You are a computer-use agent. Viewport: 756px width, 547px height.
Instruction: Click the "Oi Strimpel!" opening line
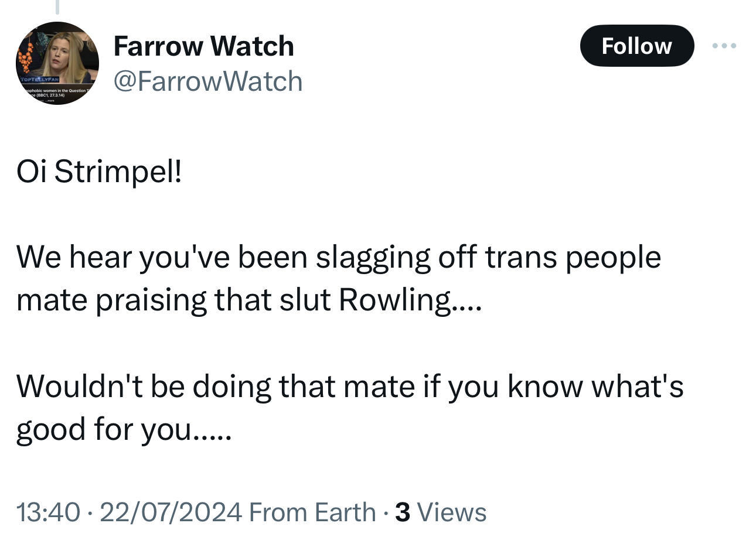[x=99, y=171]
